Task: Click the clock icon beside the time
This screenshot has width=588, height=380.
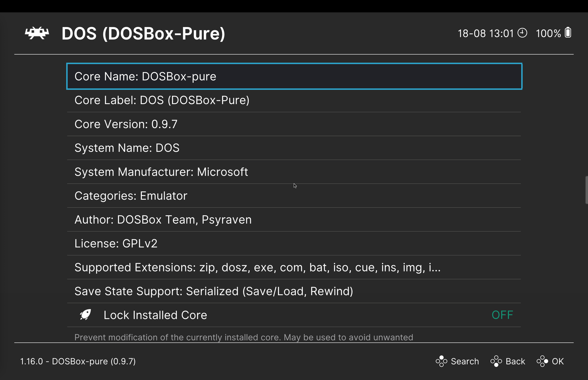Action: click(522, 33)
